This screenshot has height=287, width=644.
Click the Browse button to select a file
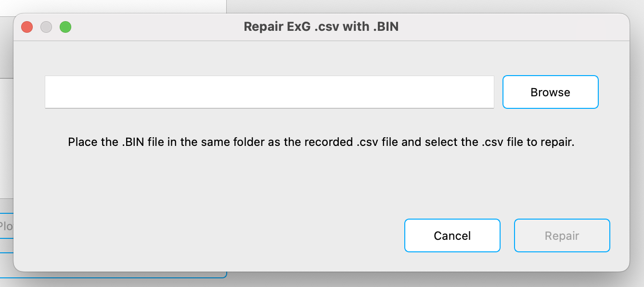click(x=550, y=92)
